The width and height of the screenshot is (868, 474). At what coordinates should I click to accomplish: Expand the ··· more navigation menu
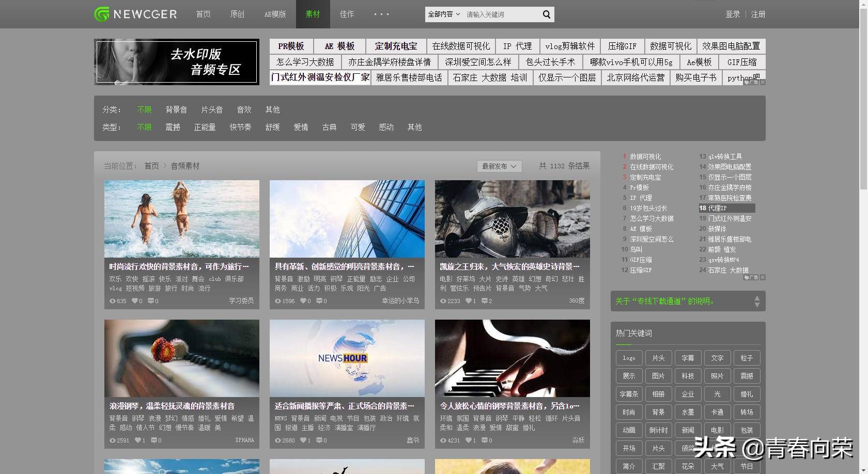[381, 14]
